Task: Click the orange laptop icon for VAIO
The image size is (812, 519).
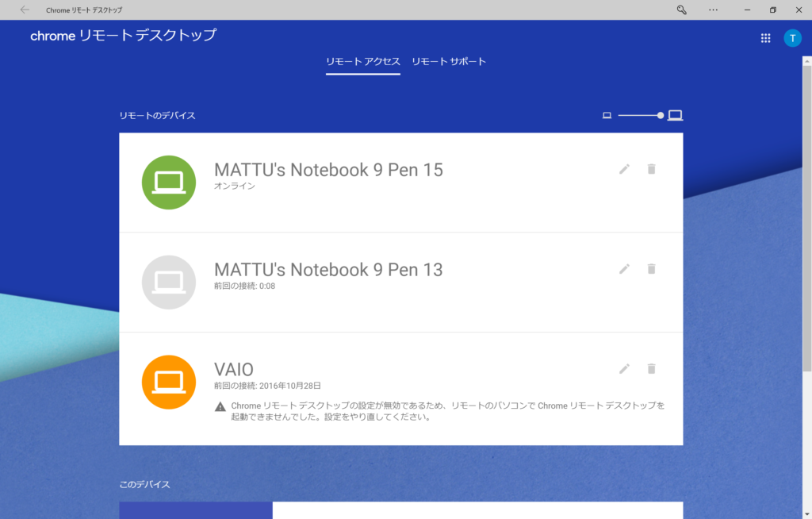Action: [169, 383]
